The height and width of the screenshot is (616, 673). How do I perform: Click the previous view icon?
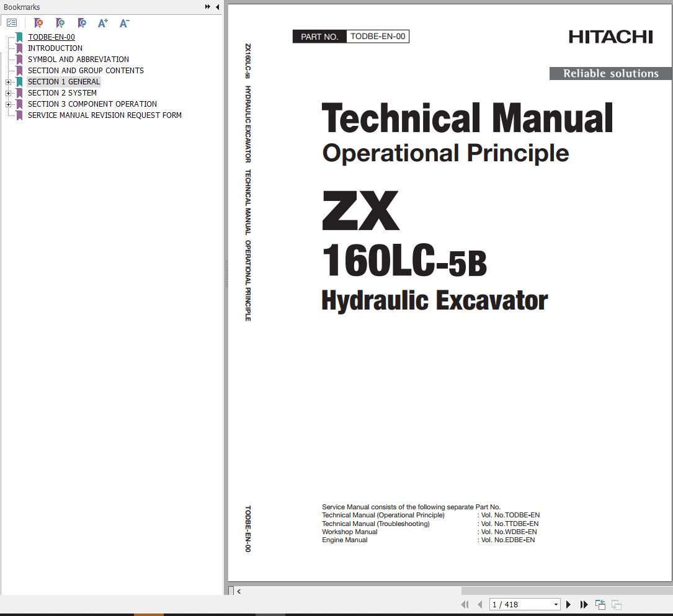click(600, 604)
